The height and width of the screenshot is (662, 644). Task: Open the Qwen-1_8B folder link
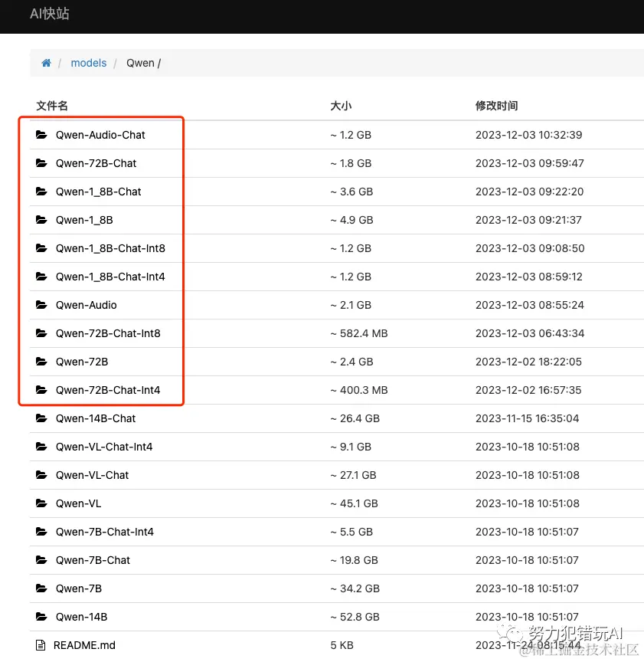point(84,220)
